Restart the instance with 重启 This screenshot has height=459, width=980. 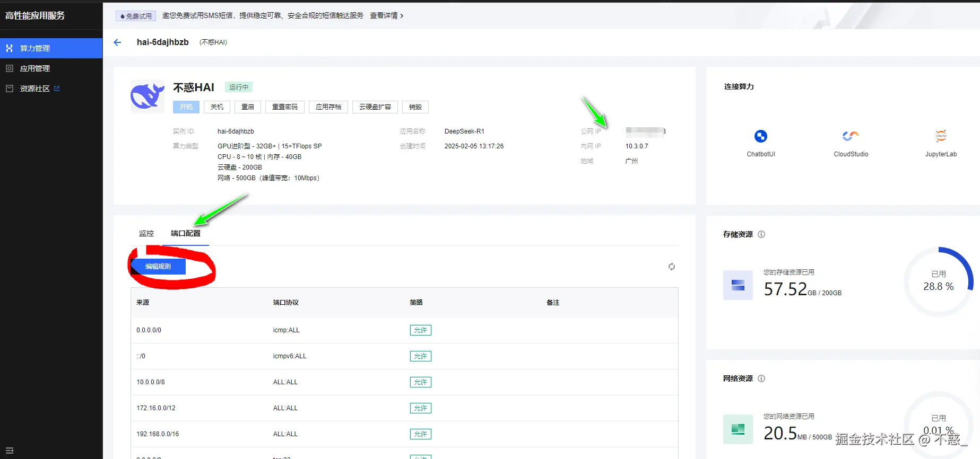click(x=248, y=107)
